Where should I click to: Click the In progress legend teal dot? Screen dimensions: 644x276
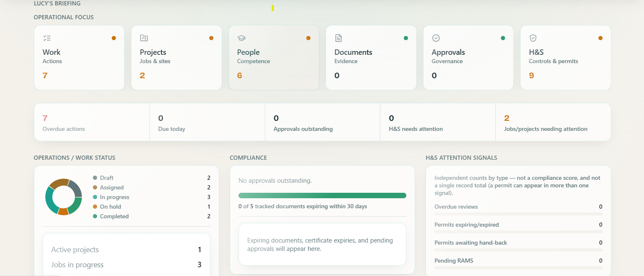[x=95, y=197]
